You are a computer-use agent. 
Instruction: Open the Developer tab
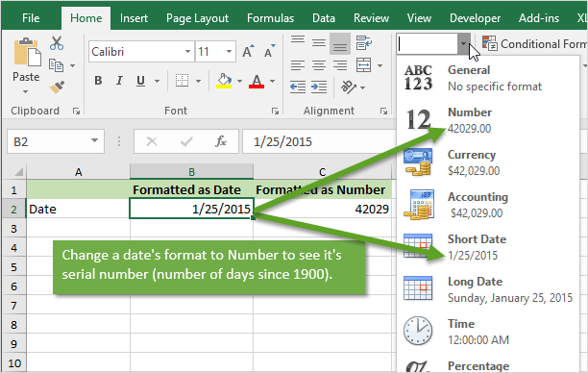[475, 18]
